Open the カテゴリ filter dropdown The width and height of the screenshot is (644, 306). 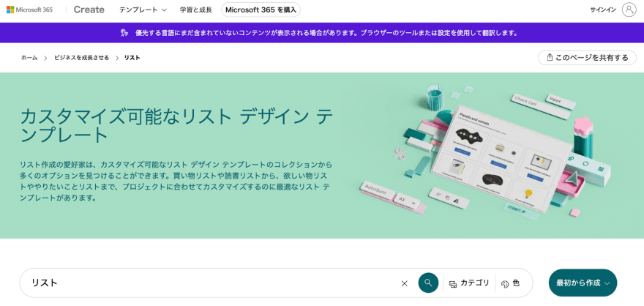coord(469,283)
